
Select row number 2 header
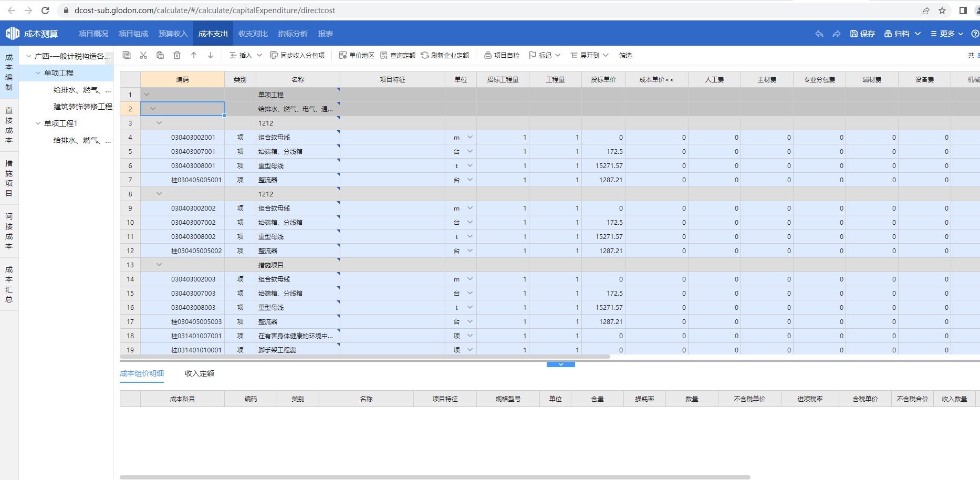[x=130, y=109]
